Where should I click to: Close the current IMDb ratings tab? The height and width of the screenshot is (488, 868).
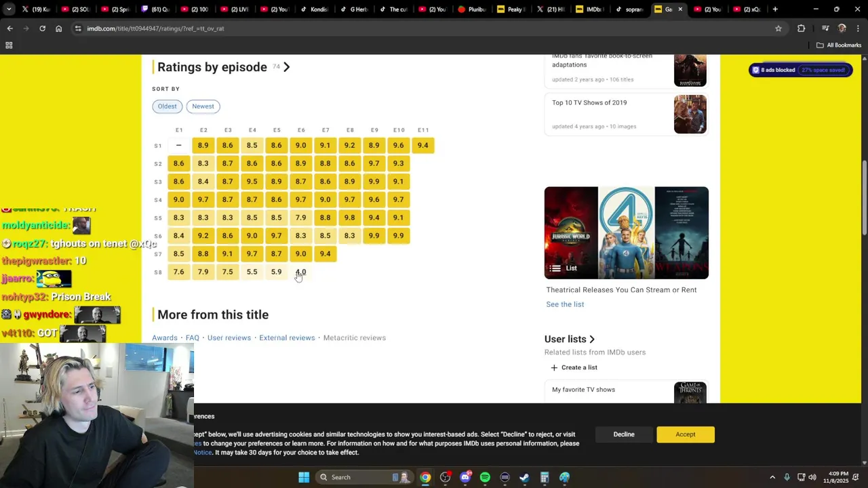[x=680, y=9]
